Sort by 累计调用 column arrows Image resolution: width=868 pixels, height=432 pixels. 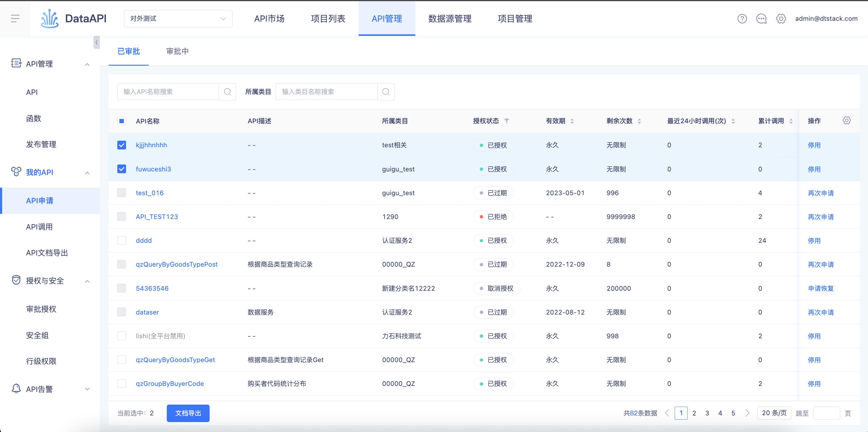pos(791,121)
